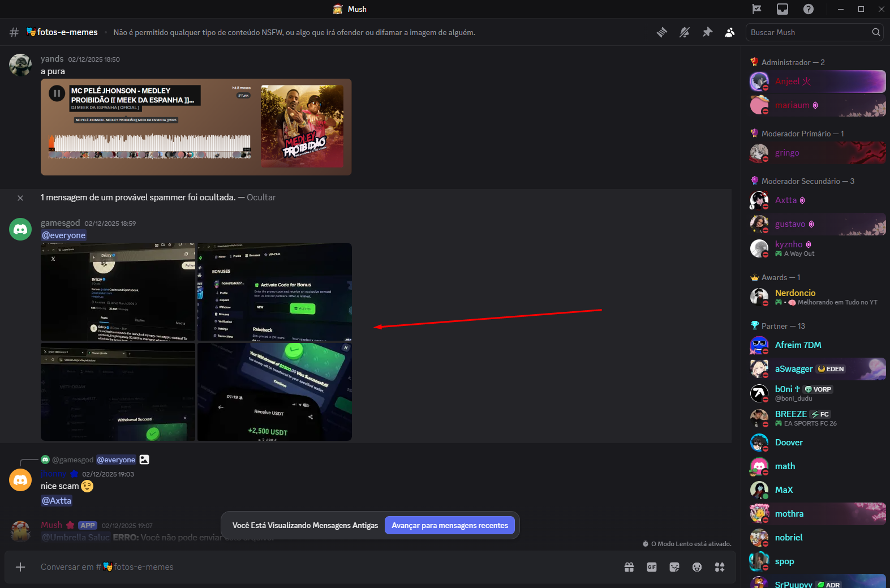Click the image attachment icon in the reply preview
The image size is (890, 588).
[x=144, y=460]
